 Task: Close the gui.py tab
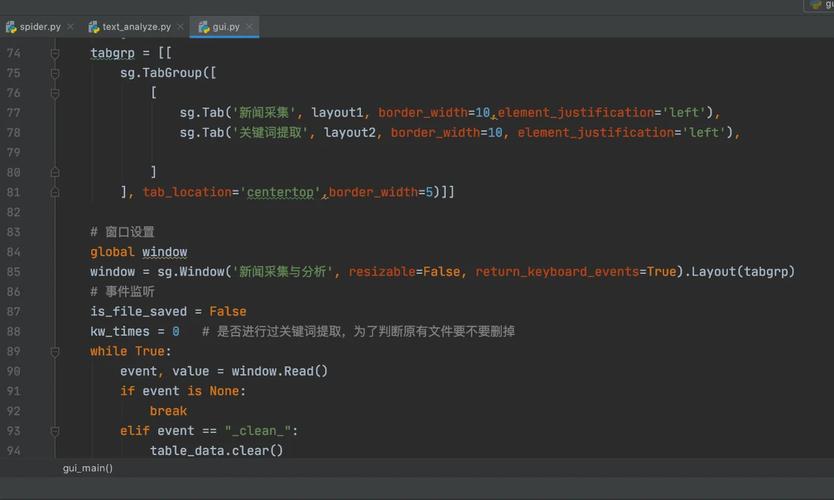tap(249, 27)
